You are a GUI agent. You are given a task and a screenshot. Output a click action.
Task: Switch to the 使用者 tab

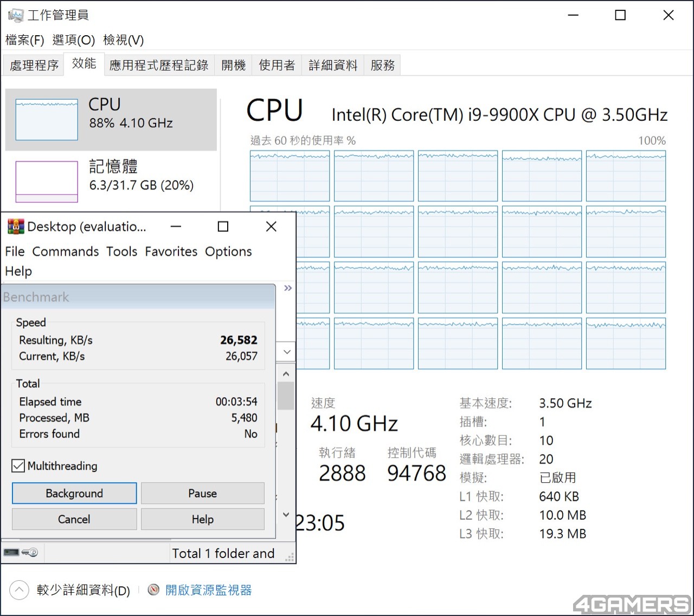(x=277, y=65)
